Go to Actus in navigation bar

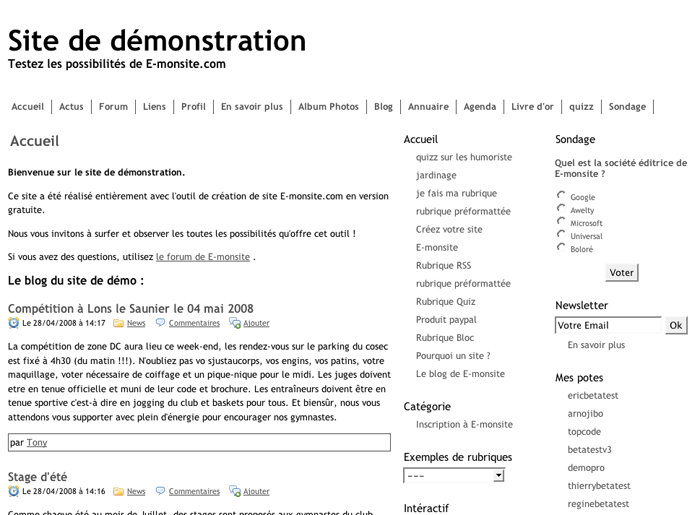tap(71, 107)
